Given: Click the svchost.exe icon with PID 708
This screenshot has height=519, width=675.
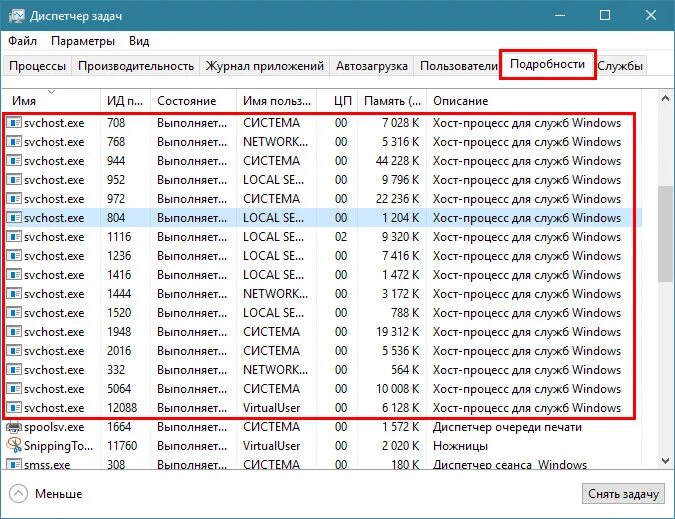Looking at the screenshot, I should click(x=14, y=123).
